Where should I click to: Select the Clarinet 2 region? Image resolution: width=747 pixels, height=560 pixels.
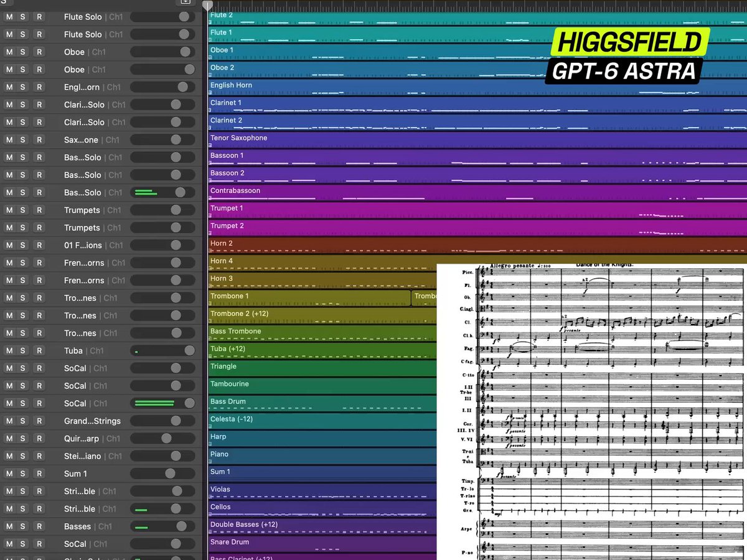tap(477, 122)
